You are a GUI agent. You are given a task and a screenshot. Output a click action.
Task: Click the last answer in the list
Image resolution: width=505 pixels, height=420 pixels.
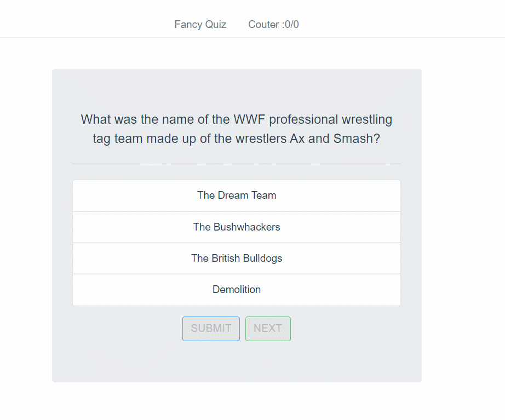(x=237, y=290)
